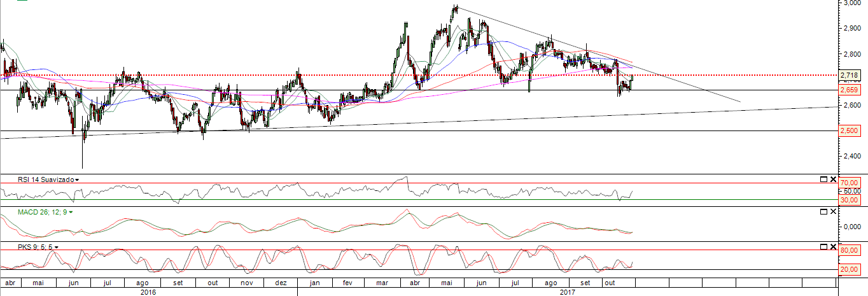The image size is (868, 296).
Task: Click the 3,000 price axis label
Action: tap(851, 3)
